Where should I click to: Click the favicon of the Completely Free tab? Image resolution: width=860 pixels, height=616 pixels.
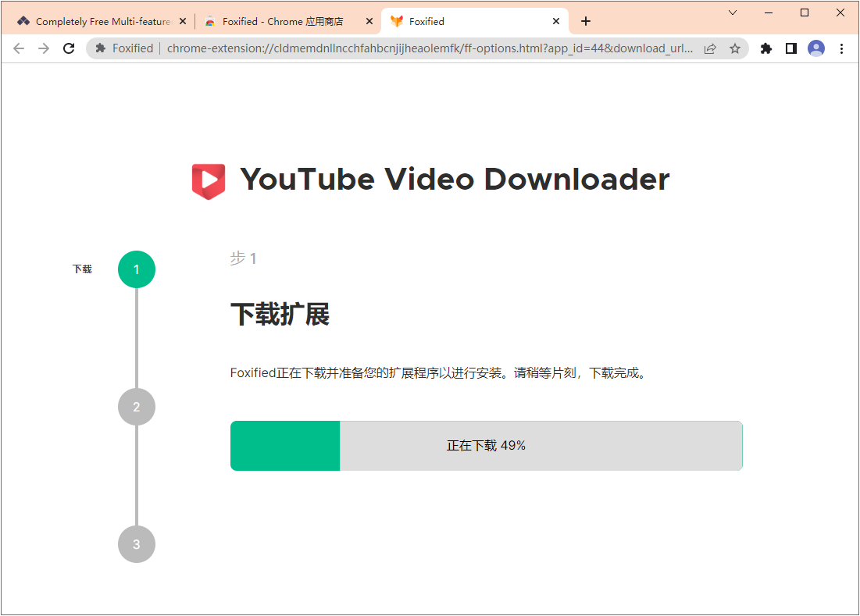click(x=23, y=21)
